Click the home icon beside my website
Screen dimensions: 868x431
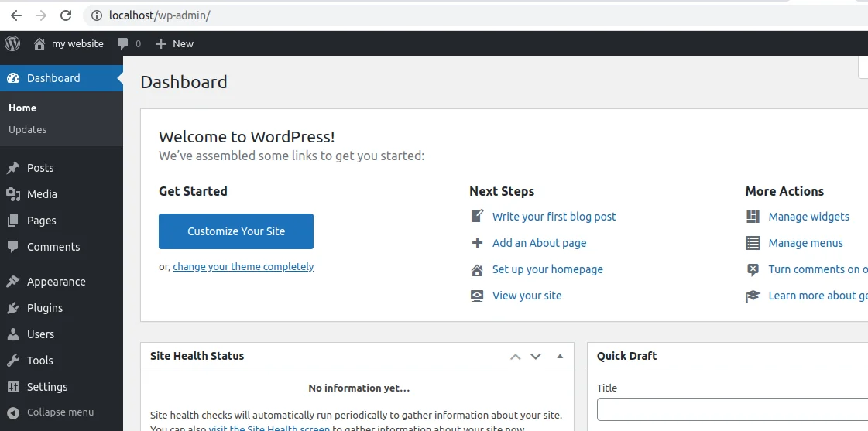[39, 43]
